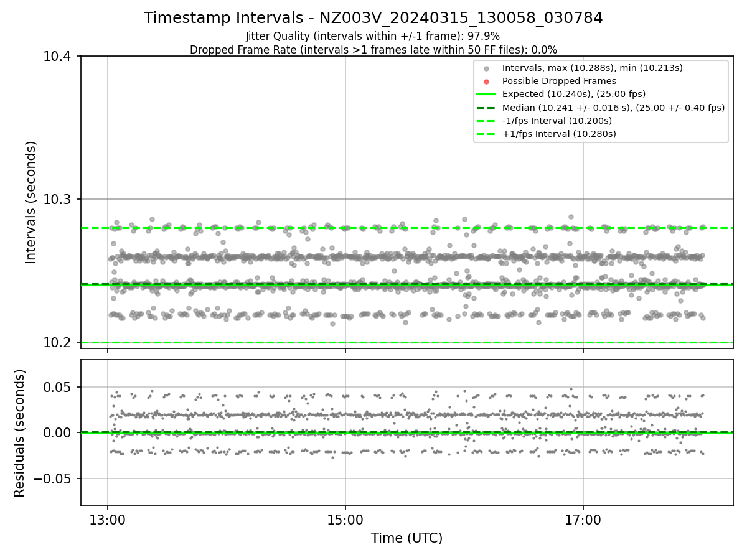
Task: Click the 'Residuals (seconds)' y-axis label
Action: tap(20, 433)
